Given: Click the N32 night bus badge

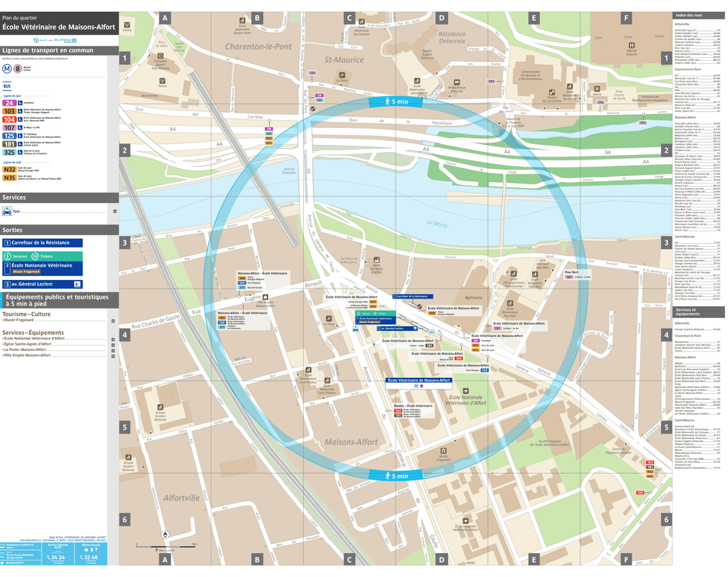Looking at the screenshot, I should 8,168.
